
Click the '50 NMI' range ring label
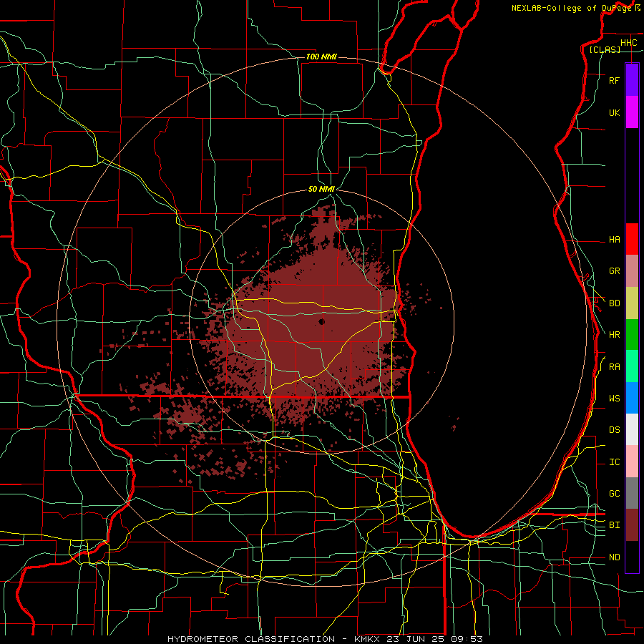[321, 189]
